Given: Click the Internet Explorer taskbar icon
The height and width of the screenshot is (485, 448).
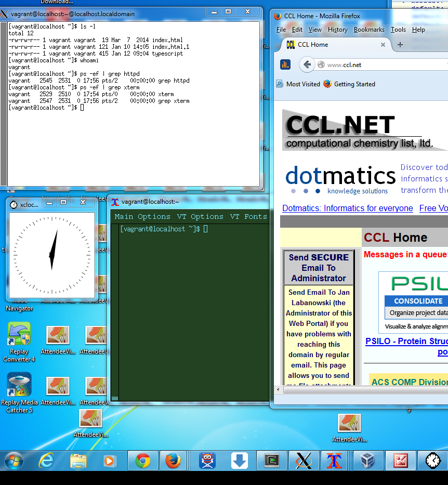Looking at the screenshot, I should click(47, 461).
